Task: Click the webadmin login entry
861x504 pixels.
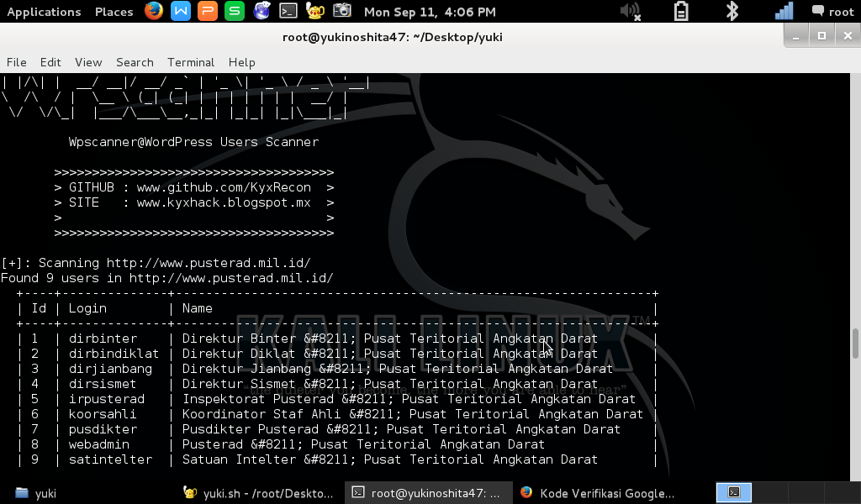Action: (99, 444)
